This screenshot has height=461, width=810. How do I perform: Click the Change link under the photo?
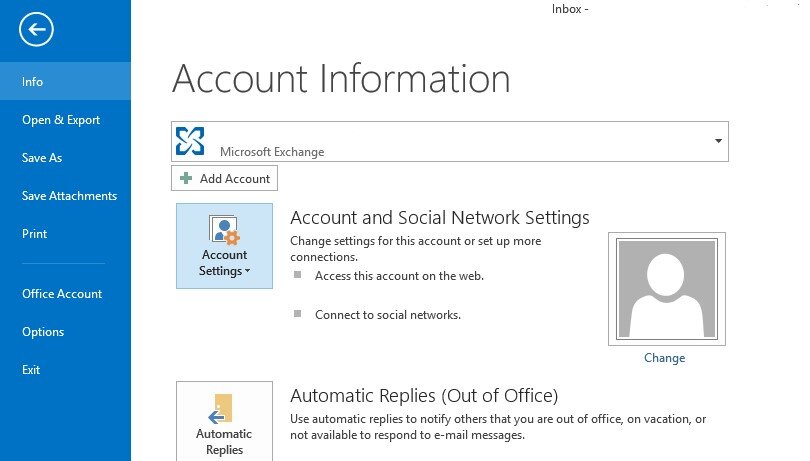[x=665, y=358]
